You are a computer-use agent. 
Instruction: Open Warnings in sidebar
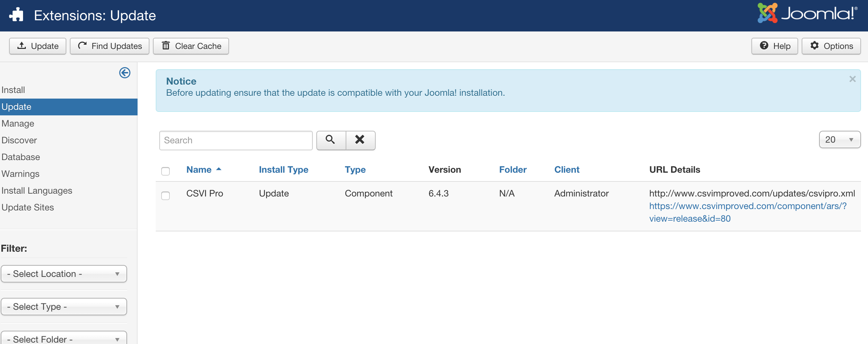click(x=20, y=174)
